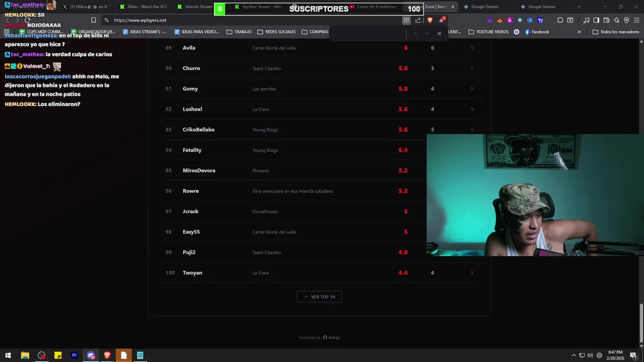644x362 pixels.
Task: Open the Brave Wallet icon
Action: tap(606, 20)
